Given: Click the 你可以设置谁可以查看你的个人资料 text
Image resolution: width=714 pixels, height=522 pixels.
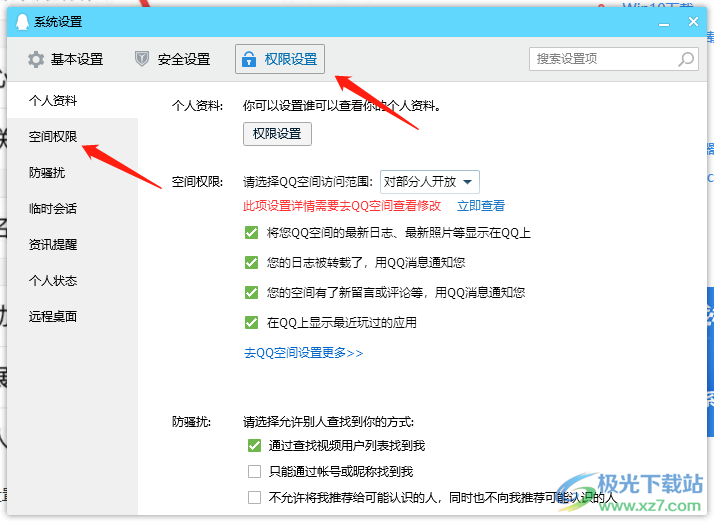Looking at the screenshot, I should click(x=342, y=106).
